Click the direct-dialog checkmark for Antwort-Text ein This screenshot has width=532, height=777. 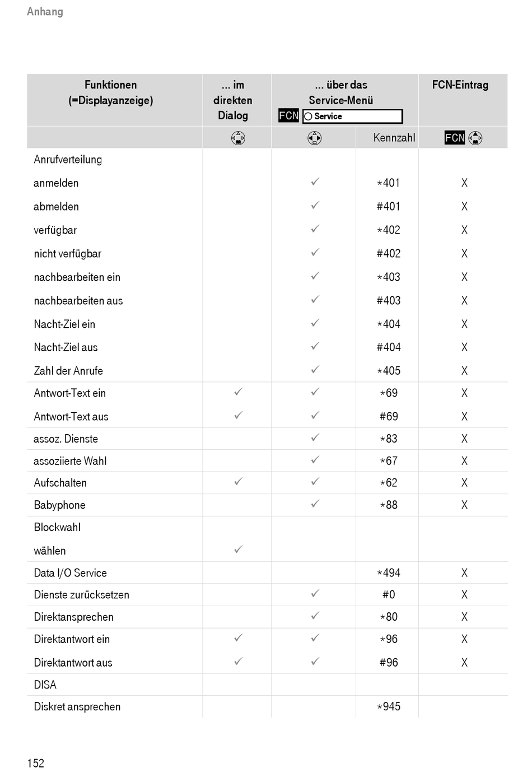(x=239, y=392)
